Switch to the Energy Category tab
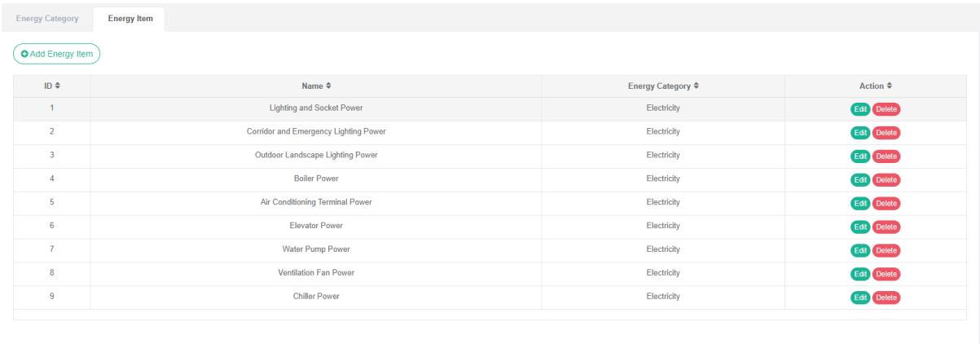The image size is (980, 344). point(47,19)
